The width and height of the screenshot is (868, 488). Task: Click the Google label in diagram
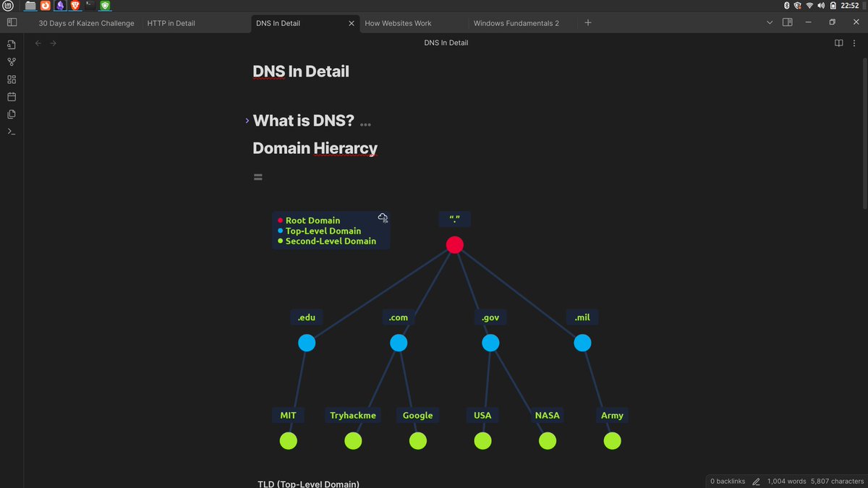coord(417,415)
